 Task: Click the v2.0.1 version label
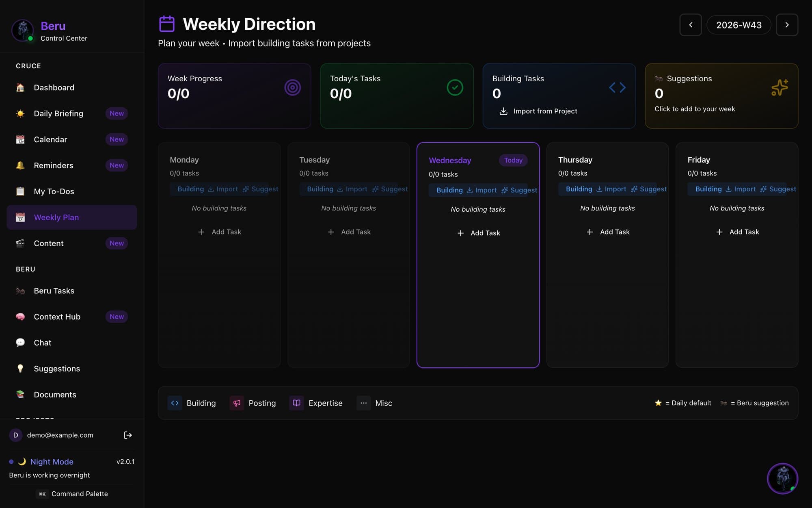point(125,462)
